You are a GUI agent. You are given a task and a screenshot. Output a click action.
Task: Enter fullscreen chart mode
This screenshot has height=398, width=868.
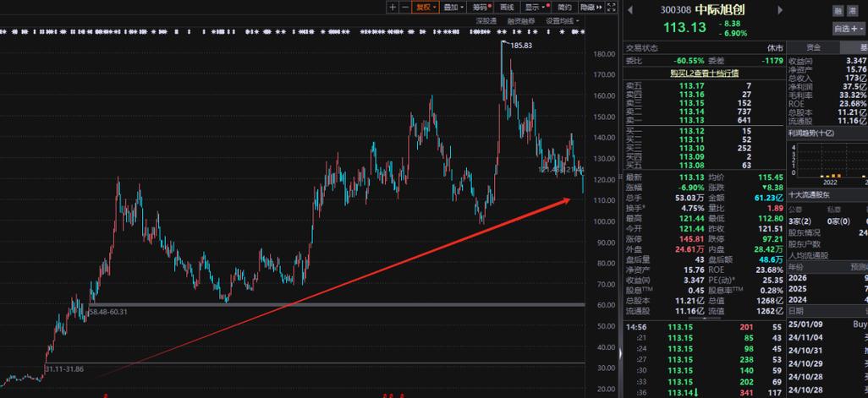pyautogui.click(x=611, y=8)
